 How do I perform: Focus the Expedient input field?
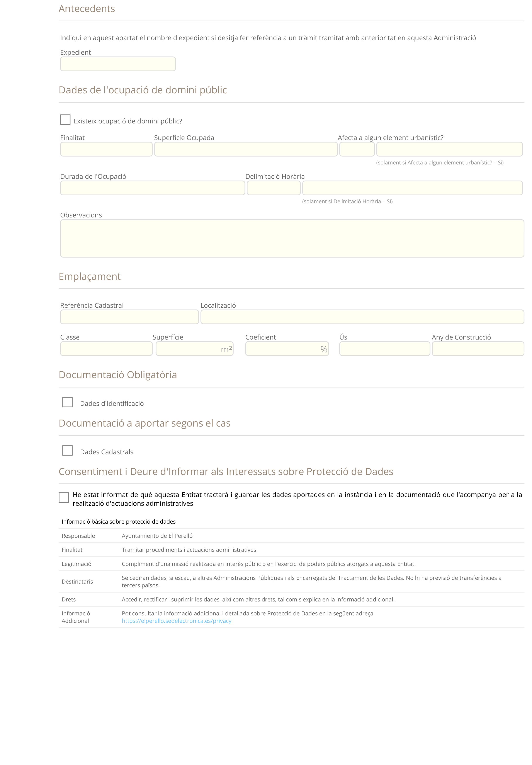(118, 64)
